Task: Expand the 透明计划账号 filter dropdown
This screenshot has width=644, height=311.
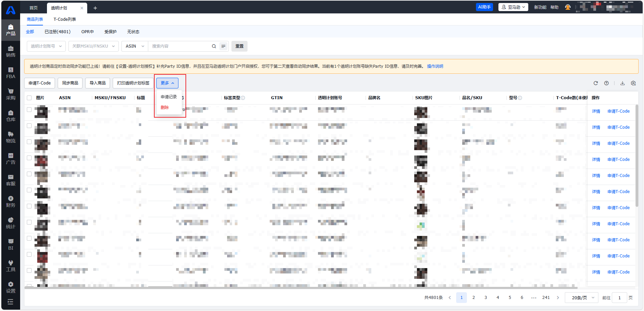Action: [x=46, y=46]
